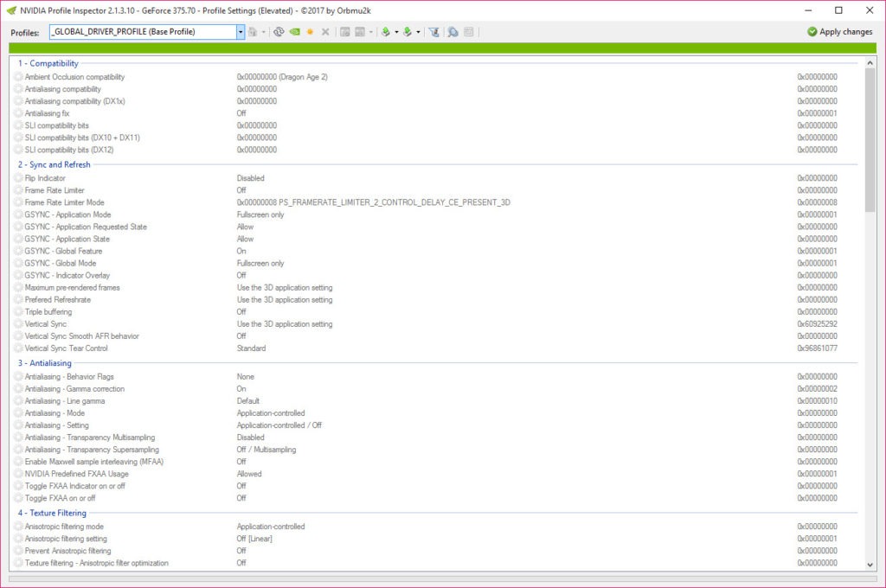Select the '4 - Texture Filtering' section header

coord(52,513)
